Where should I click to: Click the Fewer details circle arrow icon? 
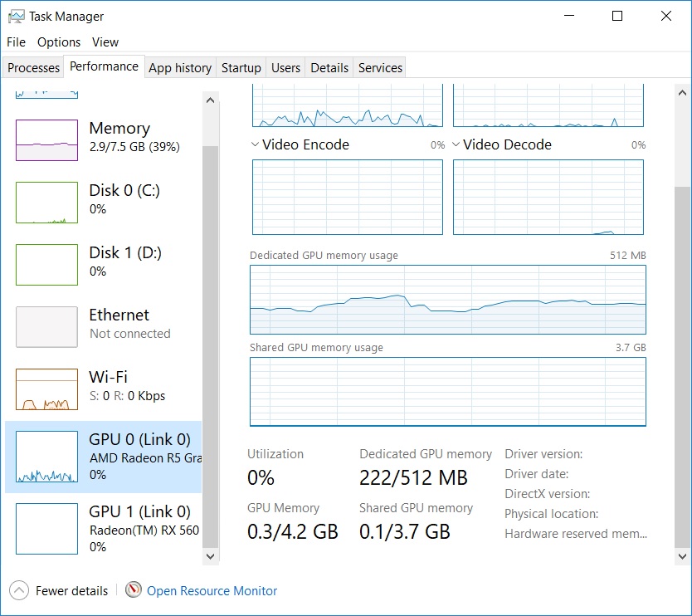click(x=19, y=590)
